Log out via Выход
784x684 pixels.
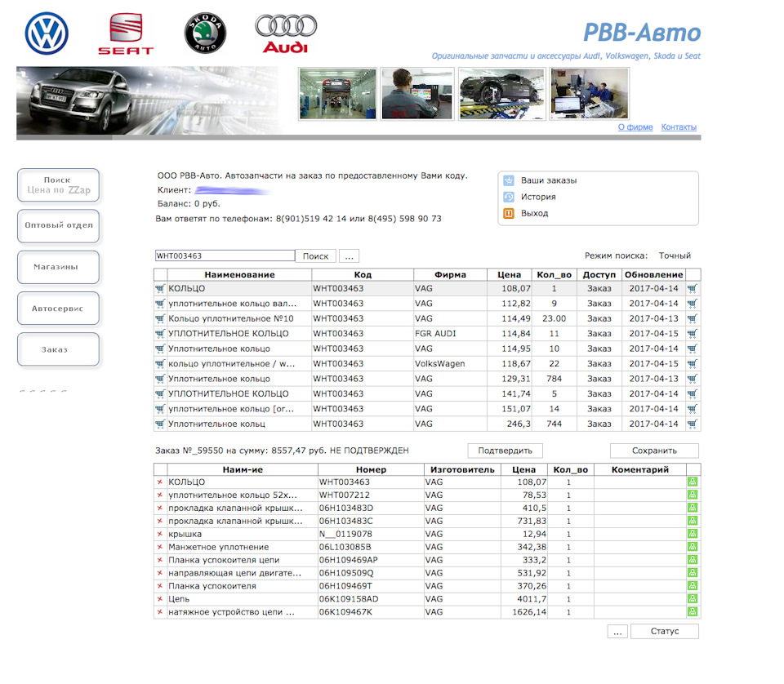click(534, 213)
